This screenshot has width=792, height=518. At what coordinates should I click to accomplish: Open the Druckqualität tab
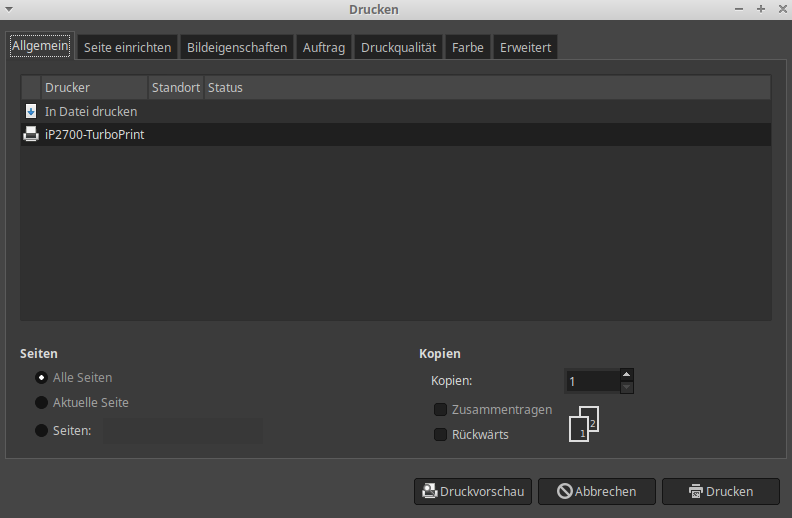click(398, 48)
